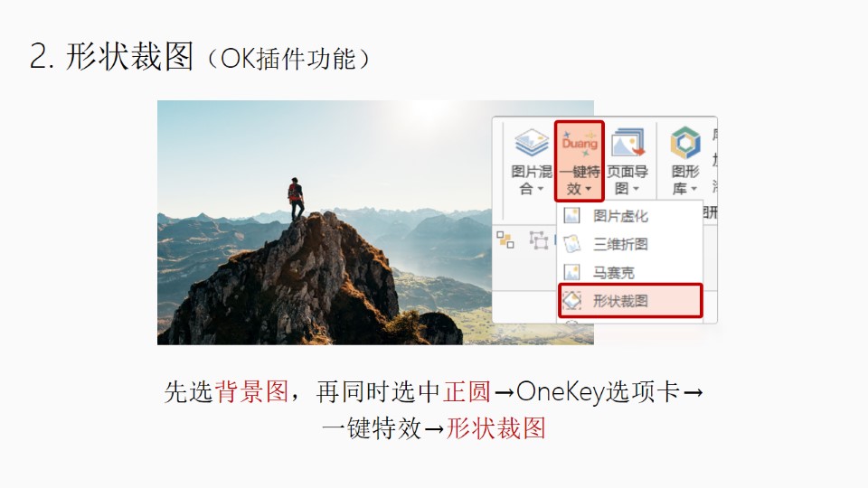Open the 图形库 hexagon icon
The height and width of the screenshot is (488, 868).
point(685,142)
